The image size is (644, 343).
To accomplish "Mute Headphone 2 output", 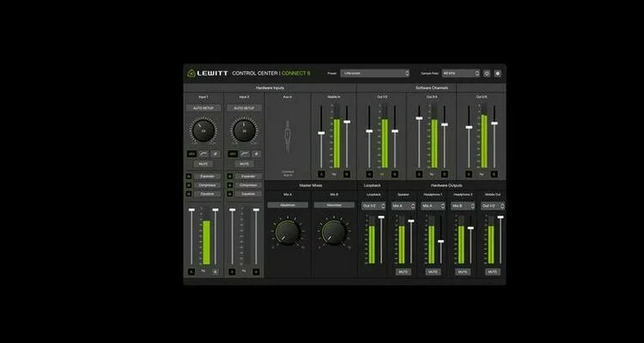I will pos(463,272).
